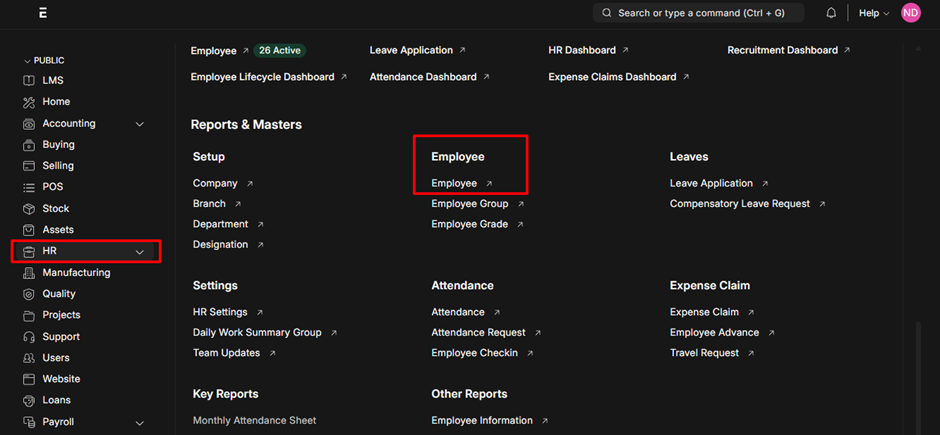Open Projects module in sidebar
Screen dimensions: 940x435
(61, 315)
